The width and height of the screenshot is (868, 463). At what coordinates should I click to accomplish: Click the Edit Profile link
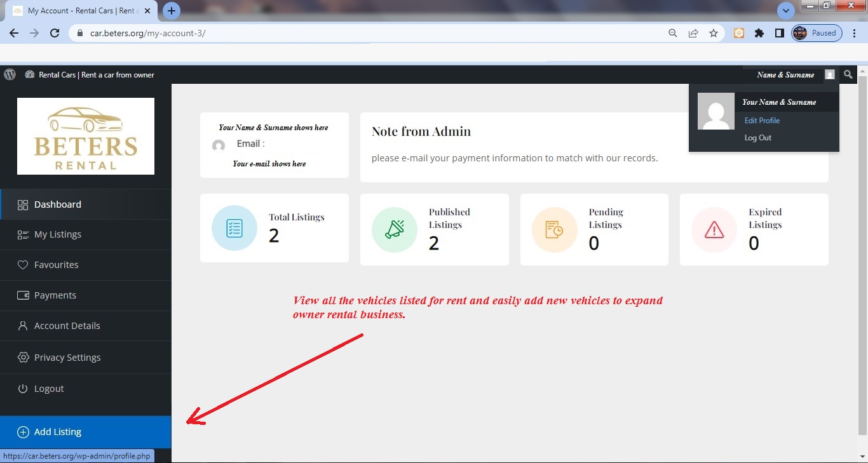coord(762,120)
